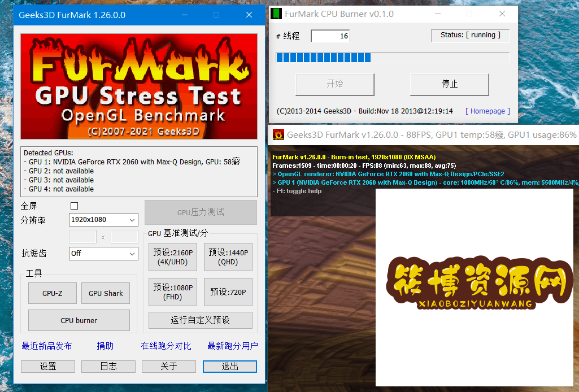Open the 捐助 donate link
Screen dimensions: 579x392
pos(105,346)
